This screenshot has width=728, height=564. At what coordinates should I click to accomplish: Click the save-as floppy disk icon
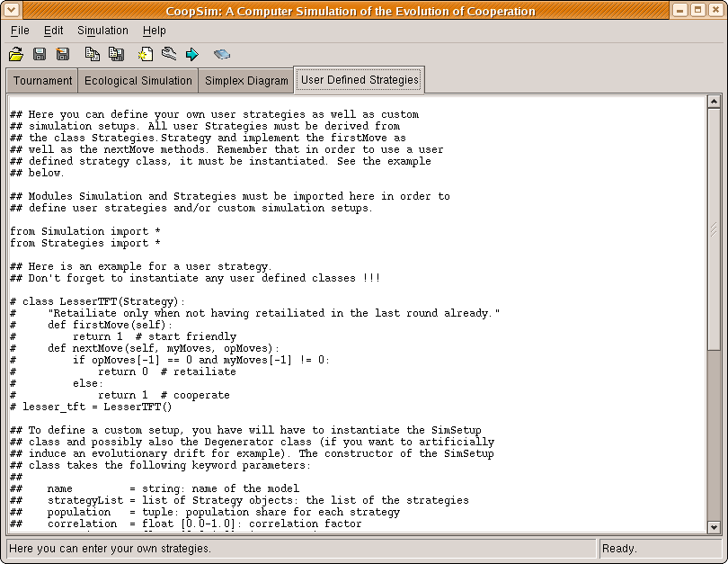pos(63,54)
